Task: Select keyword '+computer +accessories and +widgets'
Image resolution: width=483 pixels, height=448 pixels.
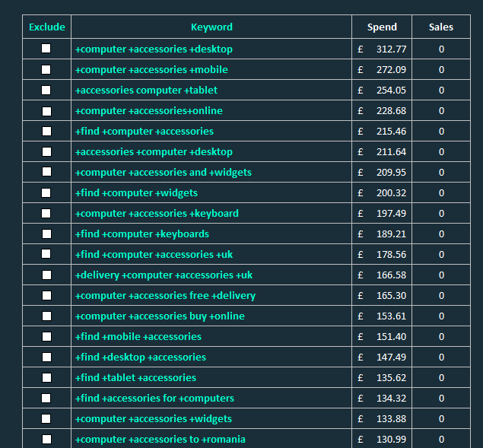Action: pyautogui.click(x=164, y=173)
